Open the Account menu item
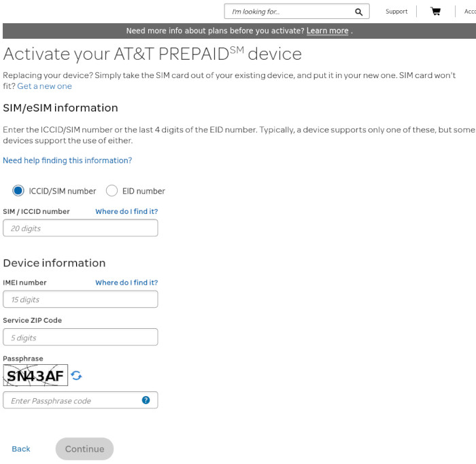This screenshot has height=464, width=476. [x=469, y=12]
